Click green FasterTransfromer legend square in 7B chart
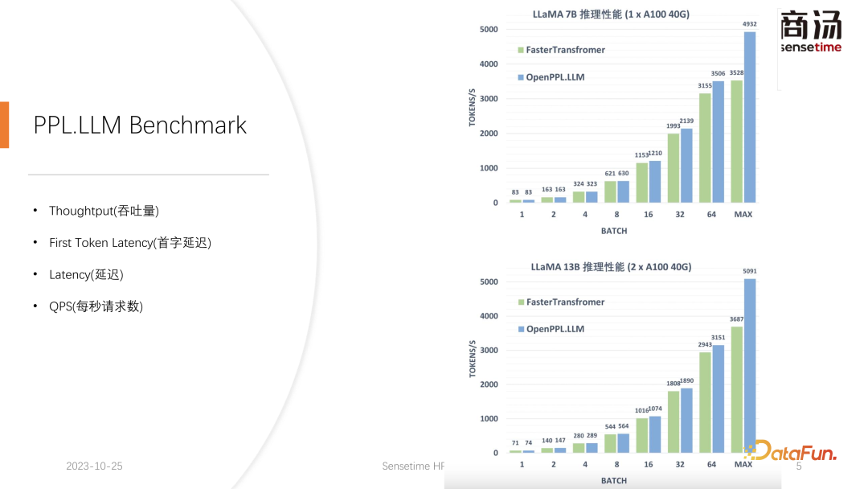 click(520, 50)
